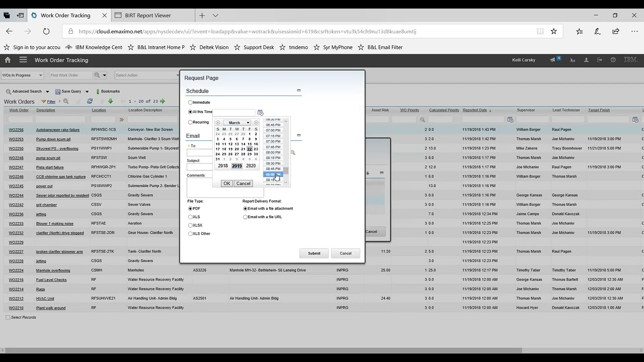Choose XLSX file type
Screen dimensions: 644x362
pyautogui.click(x=190, y=225)
